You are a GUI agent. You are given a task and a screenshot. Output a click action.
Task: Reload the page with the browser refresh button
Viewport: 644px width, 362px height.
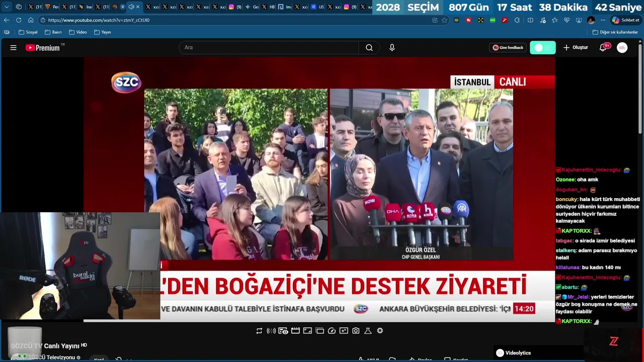[x=19, y=20]
